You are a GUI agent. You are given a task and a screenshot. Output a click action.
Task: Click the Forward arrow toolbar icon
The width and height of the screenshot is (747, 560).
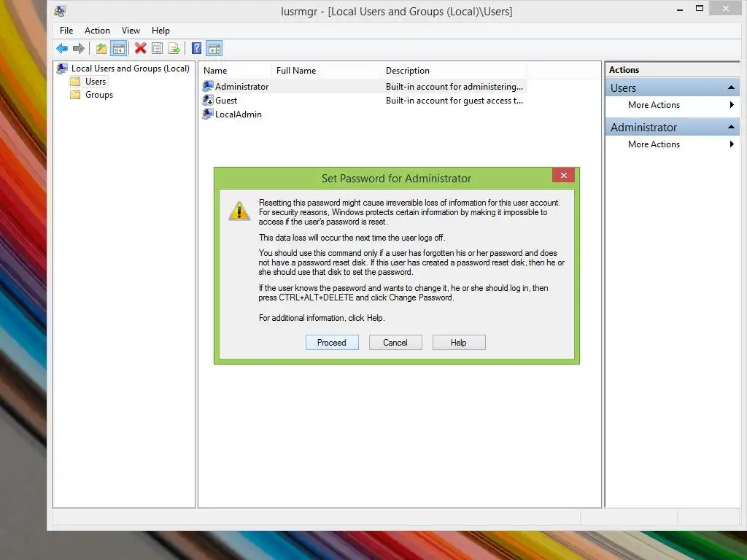tap(79, 48)
